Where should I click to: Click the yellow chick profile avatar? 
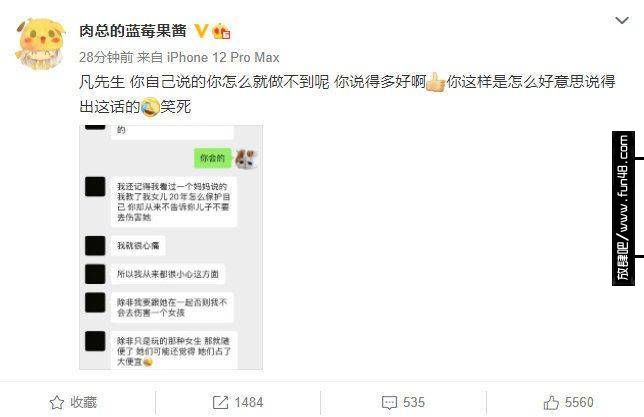[40, 44]
